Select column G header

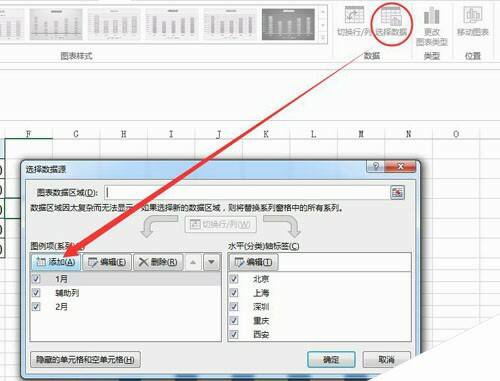point(76,134)
